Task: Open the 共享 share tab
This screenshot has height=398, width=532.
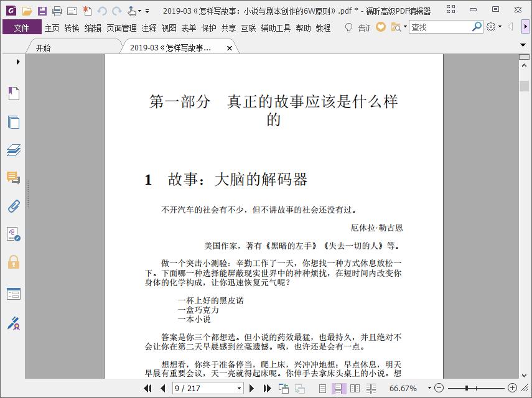Action: 229,28
